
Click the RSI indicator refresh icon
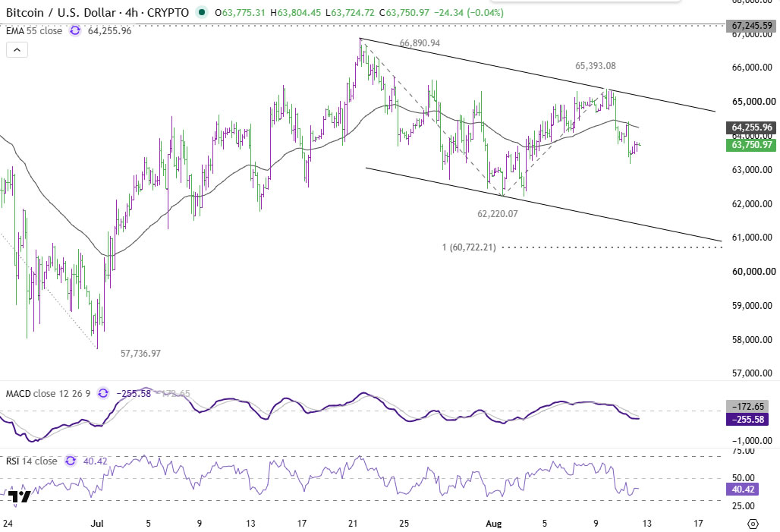71,461
